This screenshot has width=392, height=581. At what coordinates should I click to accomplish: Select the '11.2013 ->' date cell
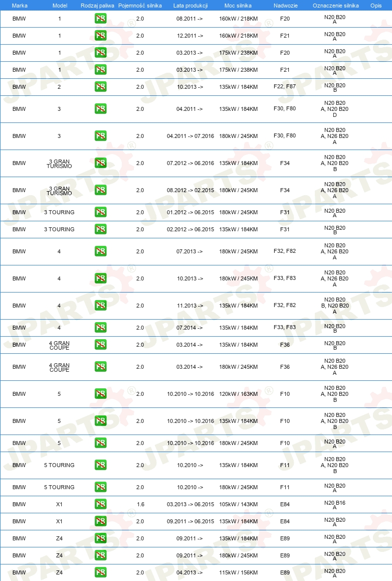pos(190,306)
